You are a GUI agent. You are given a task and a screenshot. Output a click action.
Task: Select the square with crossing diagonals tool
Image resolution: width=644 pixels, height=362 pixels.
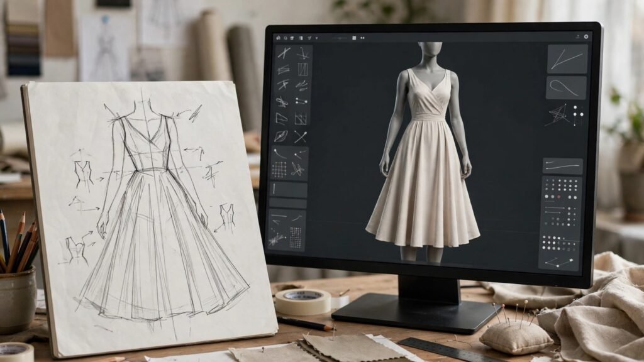[x=301, y=119]
